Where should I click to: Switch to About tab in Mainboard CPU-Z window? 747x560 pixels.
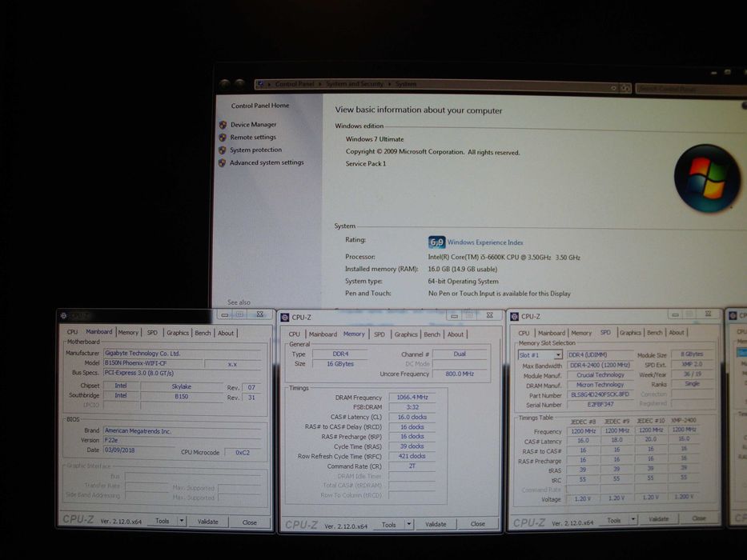coord(226,334)
